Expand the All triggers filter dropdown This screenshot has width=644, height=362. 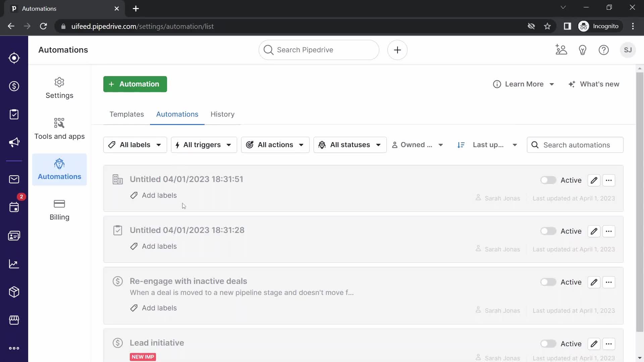[x=203, y=144]
